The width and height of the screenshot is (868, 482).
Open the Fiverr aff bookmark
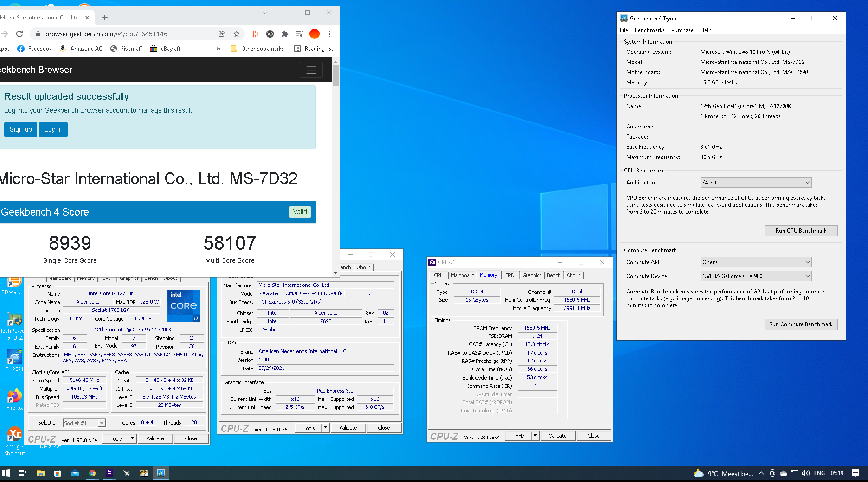pyautogui.click(x=126, y=49)
